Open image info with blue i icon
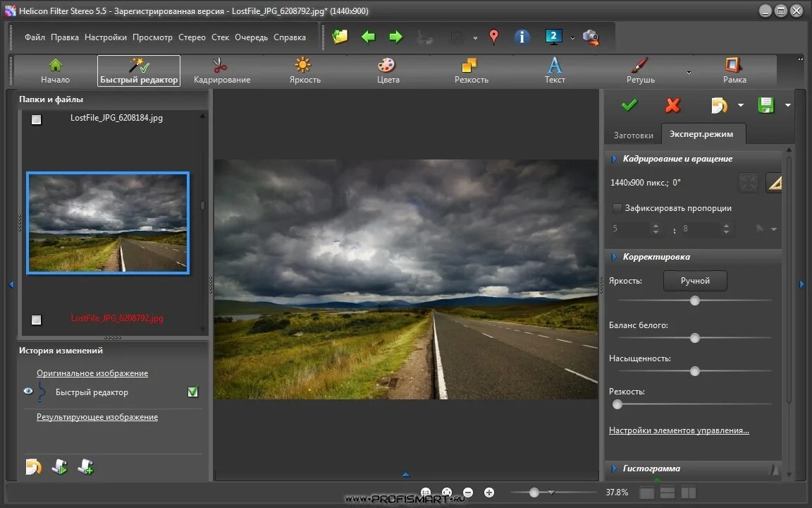This screenshot has width=812, height=508. tap(522, 37)
